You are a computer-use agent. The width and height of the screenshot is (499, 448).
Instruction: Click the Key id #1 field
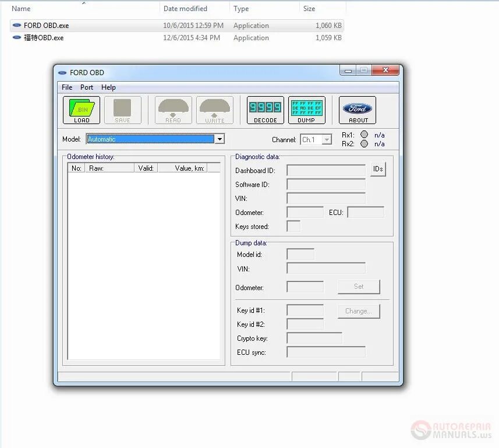point(305,311)
